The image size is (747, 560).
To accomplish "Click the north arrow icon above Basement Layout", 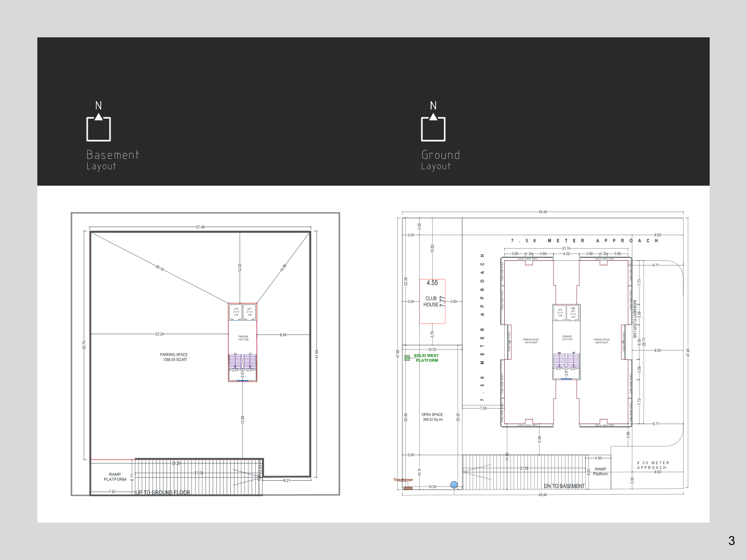I will [99, 121].
